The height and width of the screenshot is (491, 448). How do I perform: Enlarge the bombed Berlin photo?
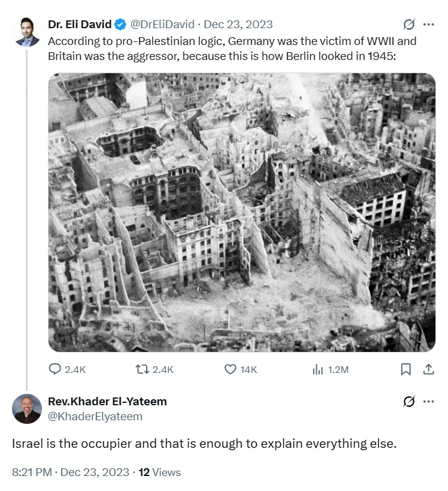point(242,212)
